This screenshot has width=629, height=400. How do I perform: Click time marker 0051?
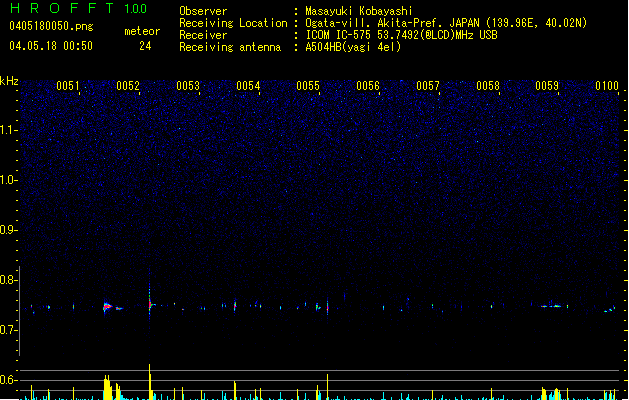tap(68, 85)
